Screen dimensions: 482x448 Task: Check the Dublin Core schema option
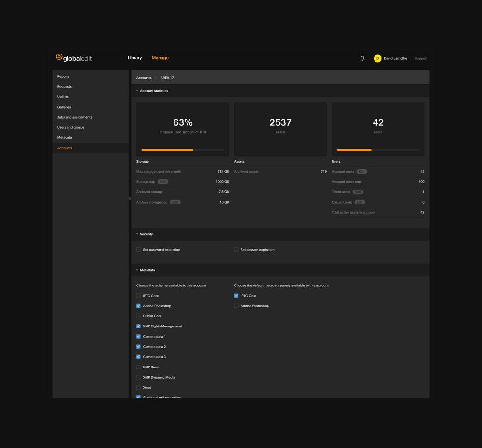139,316
